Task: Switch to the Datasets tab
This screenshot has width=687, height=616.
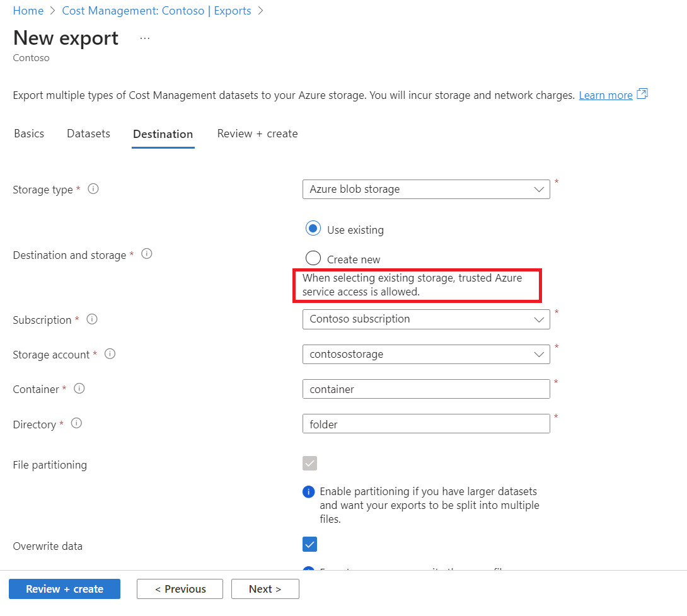Action: tap(88, 134)
